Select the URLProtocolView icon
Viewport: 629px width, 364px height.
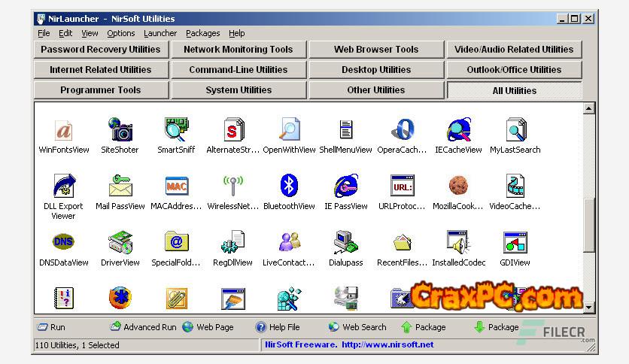[402, 186]
